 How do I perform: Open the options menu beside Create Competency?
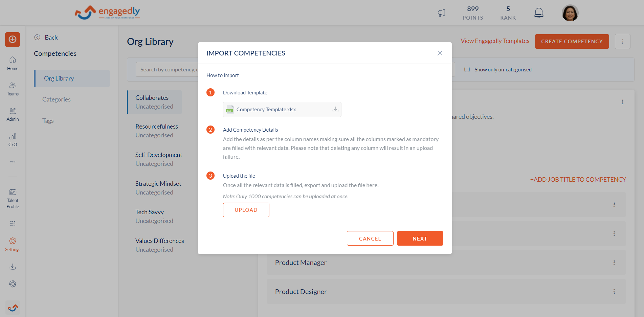tap(622, 41)
